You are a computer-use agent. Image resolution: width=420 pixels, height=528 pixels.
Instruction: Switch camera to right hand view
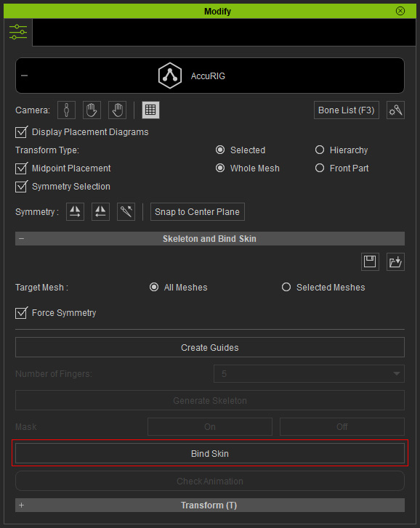click(x=117, y=110)
